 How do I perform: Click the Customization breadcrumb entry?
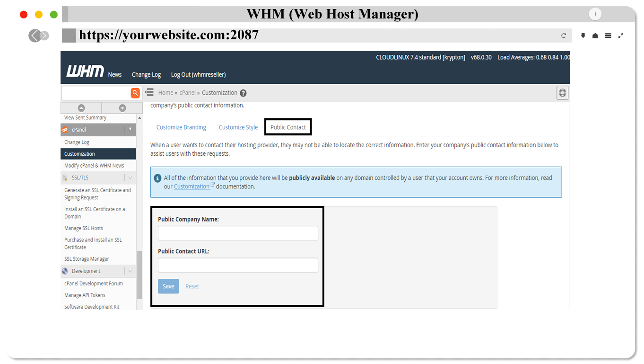click(219, 93)
